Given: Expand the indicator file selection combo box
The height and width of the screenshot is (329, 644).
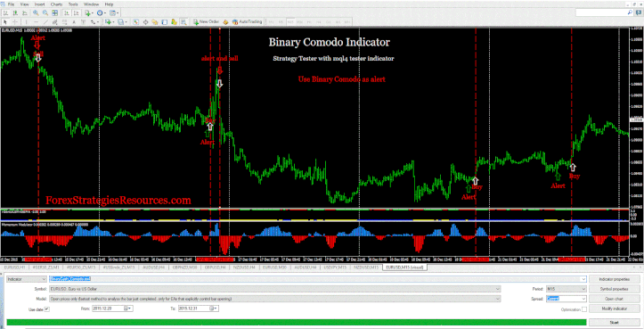Looking at the screenshot, I should (x=583, y=279).
